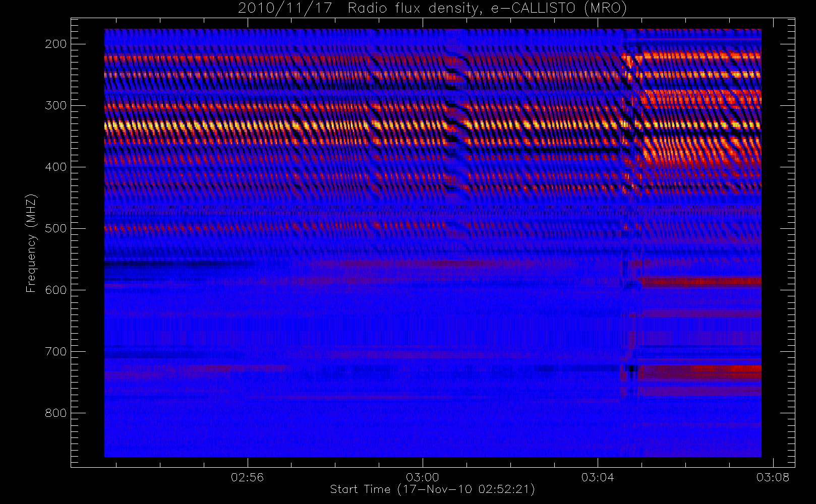The image size is (816, 504).
Task: Select the 300 frequency tick label
Action: [x=56, y=105]
